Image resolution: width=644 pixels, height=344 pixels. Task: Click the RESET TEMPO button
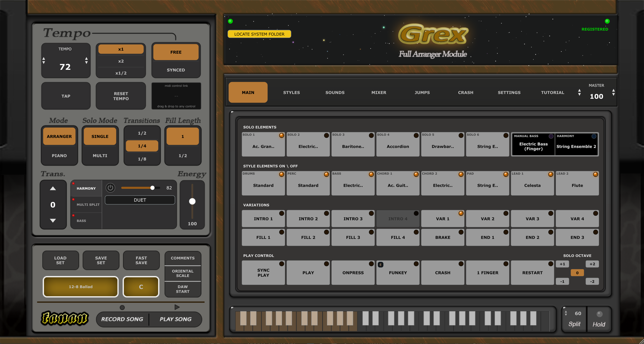pos(121,96)
